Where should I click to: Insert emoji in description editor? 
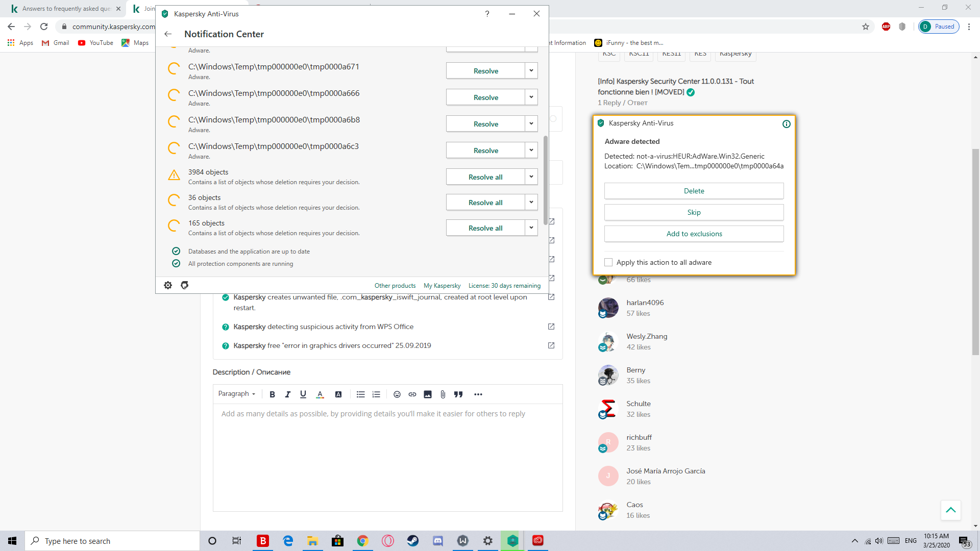coord(397,394)
